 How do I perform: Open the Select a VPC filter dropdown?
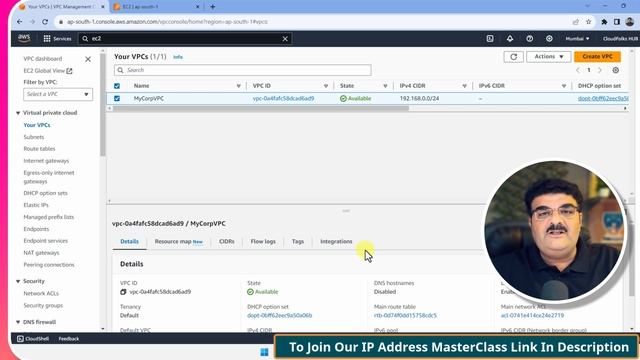[58, 94]
